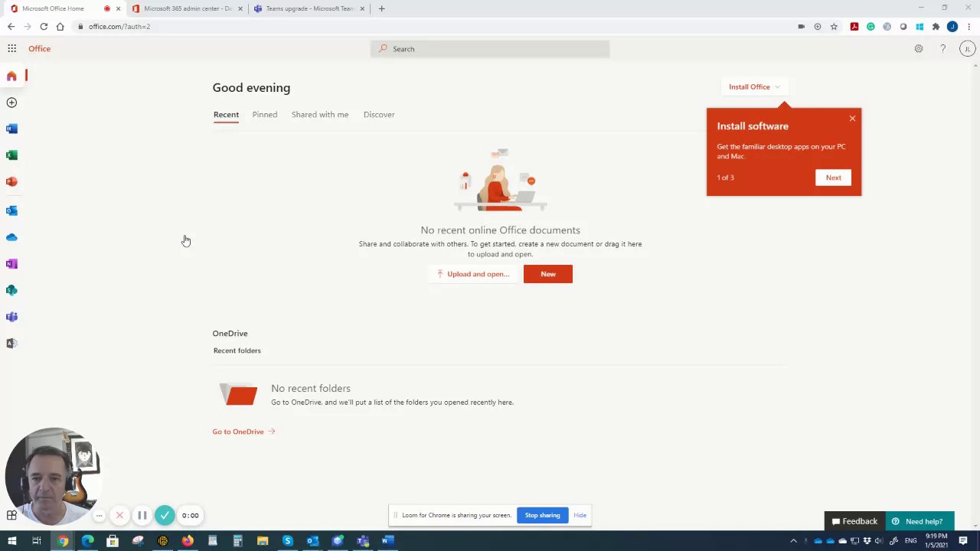Viewport: 980px width, 551px height.
Task: Click the red New button
Action: click(548, 274)
